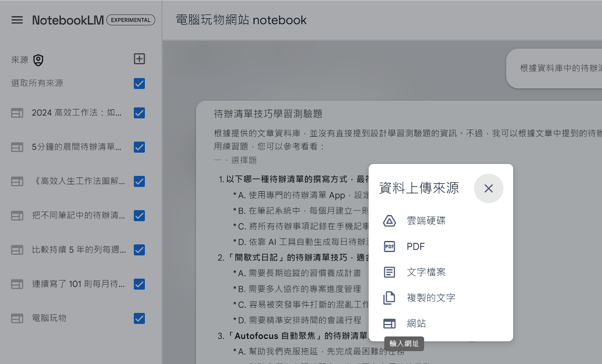Click the source icon for 把不同筆記中的待辦清
The width and height of the screenshot is (602, 364).
(17, 216)
